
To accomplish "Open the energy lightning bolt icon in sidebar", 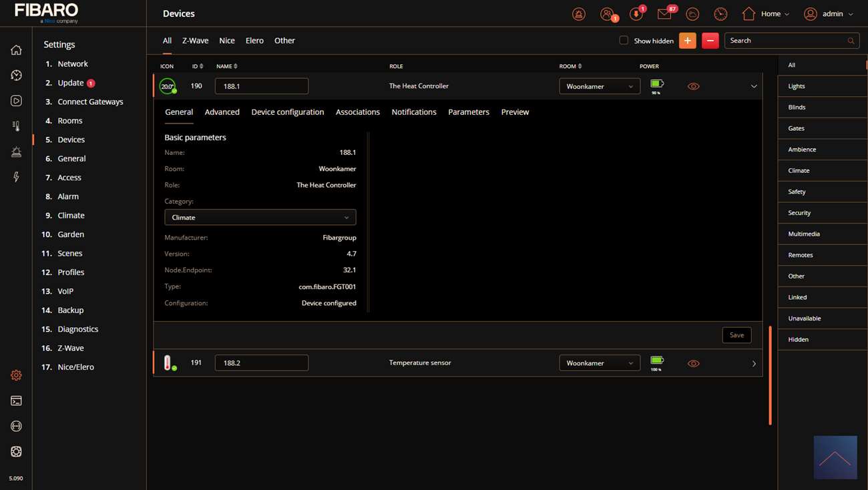I will point(16,177).
